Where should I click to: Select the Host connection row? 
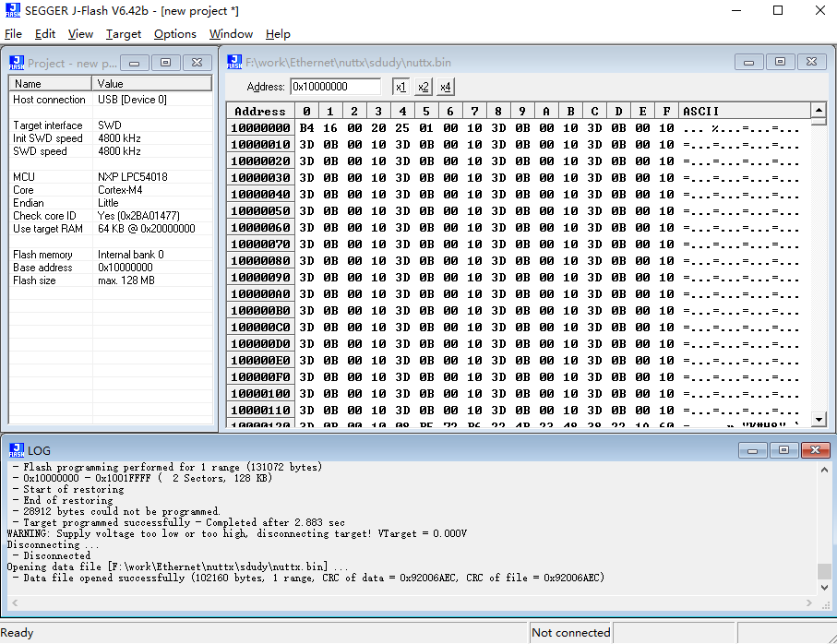coord(111,100)
